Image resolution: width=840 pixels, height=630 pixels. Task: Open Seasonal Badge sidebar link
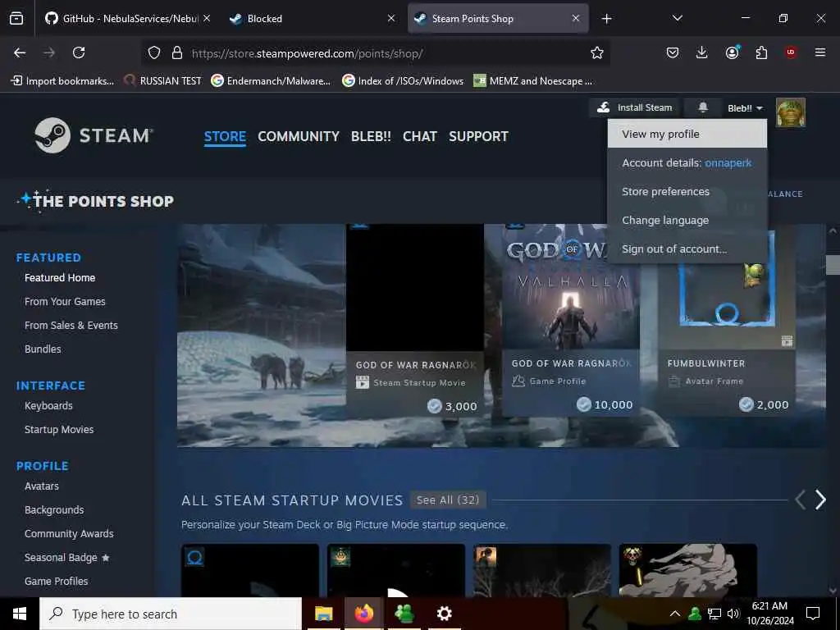[67, 557]
